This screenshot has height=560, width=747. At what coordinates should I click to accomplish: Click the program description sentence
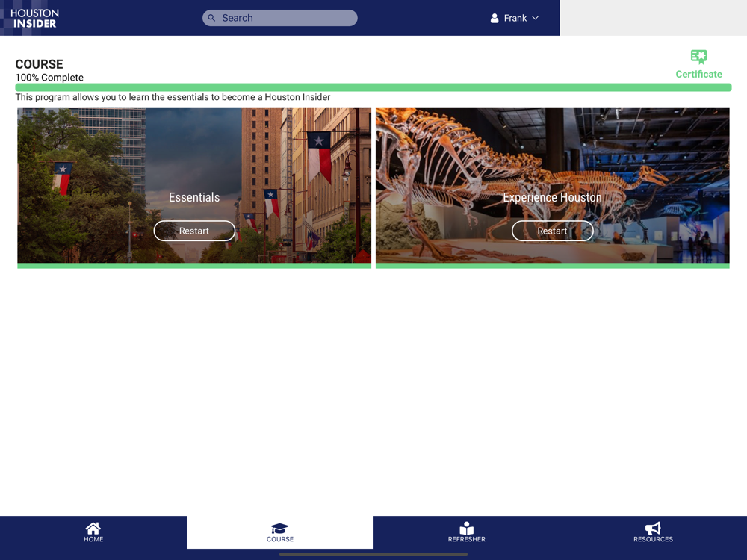[173, 97]
